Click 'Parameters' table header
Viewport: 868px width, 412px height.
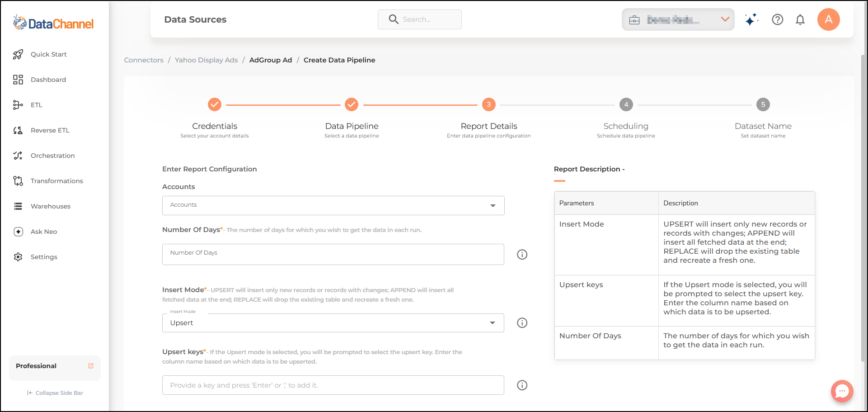pos(606,203)
